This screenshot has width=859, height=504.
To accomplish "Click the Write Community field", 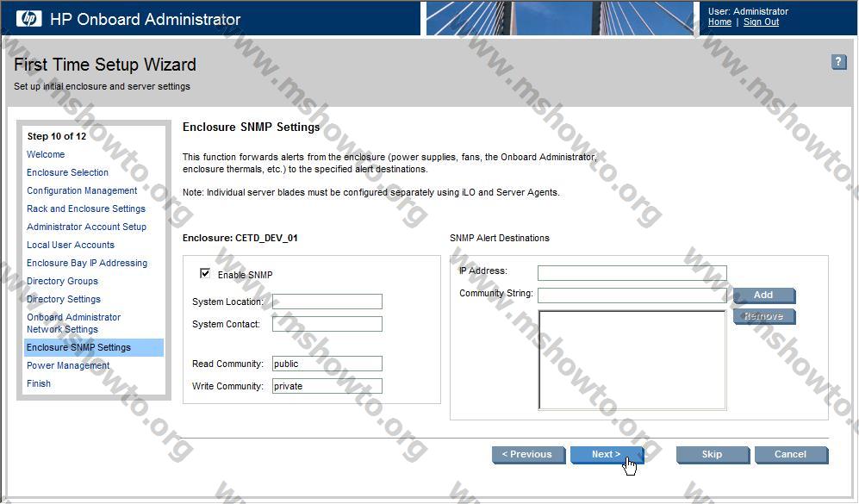I will click(327, 386).
